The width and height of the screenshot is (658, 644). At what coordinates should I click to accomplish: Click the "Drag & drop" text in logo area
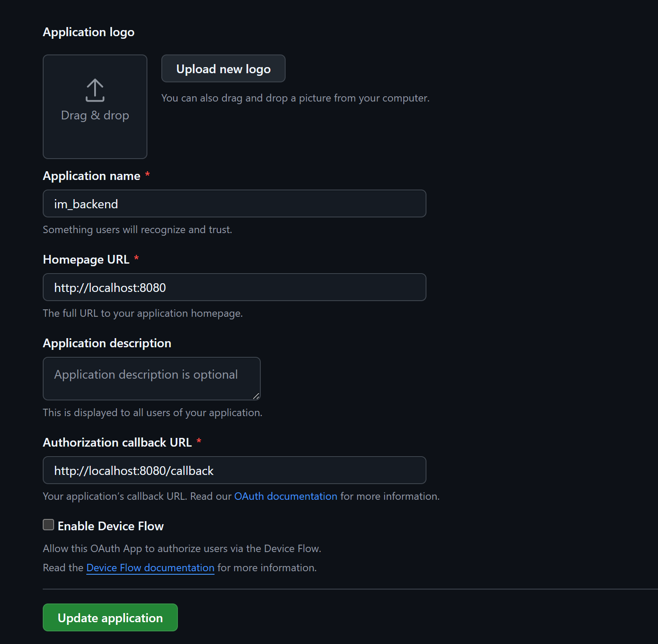click(x=95, y=115)
